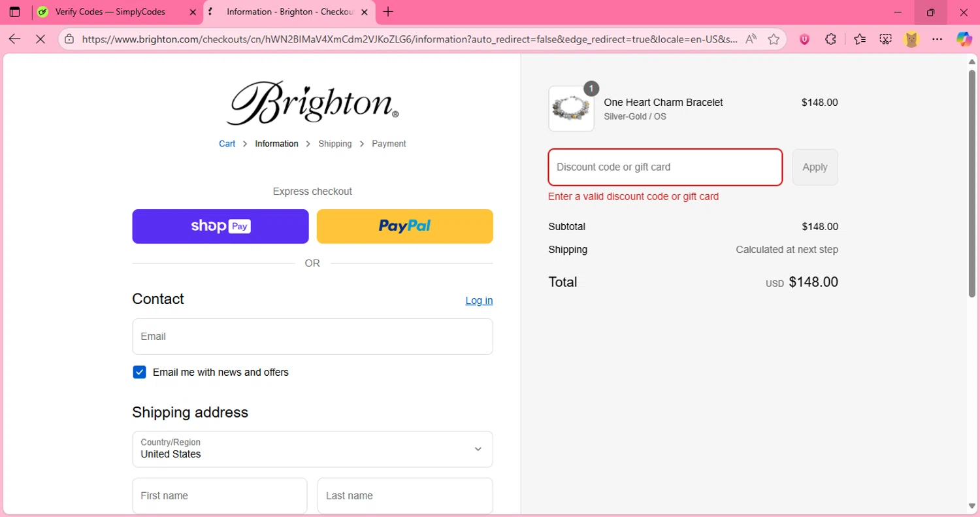
Task: View site information lock icon
Action: pyautogui.click(x=69, y=39)
